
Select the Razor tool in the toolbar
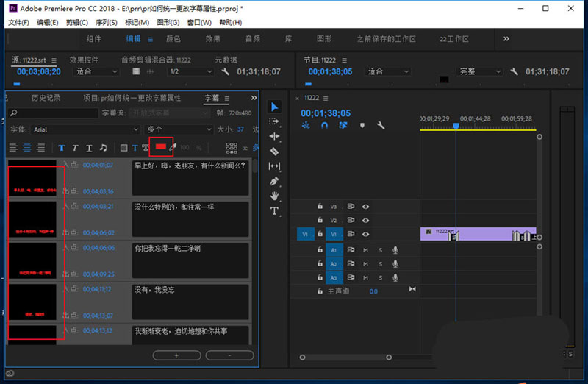(274, 152)
